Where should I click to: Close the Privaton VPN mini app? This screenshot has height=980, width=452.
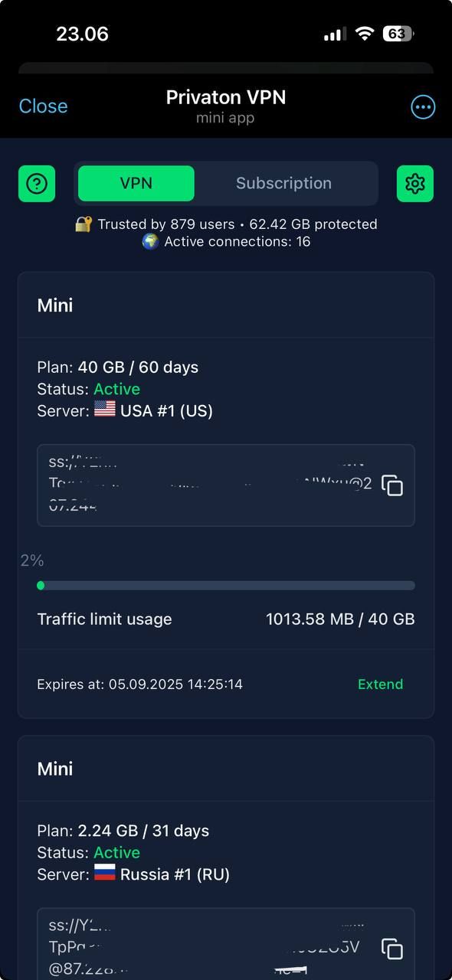(x=43, y=106)
